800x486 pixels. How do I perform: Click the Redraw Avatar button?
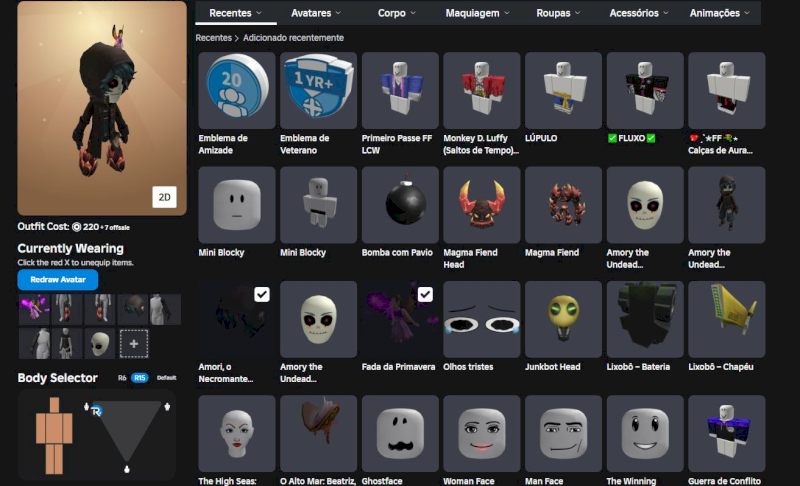[x=58, y=279]
